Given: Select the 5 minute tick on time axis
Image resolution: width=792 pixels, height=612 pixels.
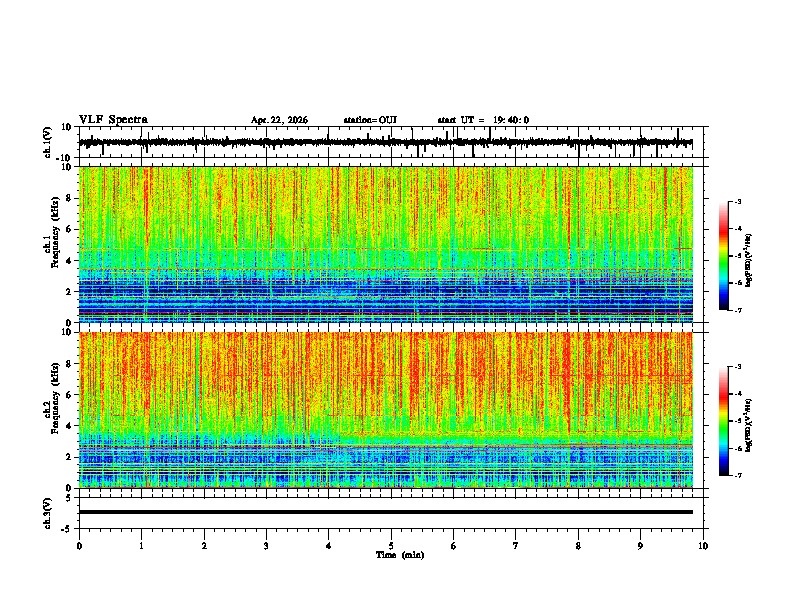Looking at the screenshot, I should [x=391, y=546].
